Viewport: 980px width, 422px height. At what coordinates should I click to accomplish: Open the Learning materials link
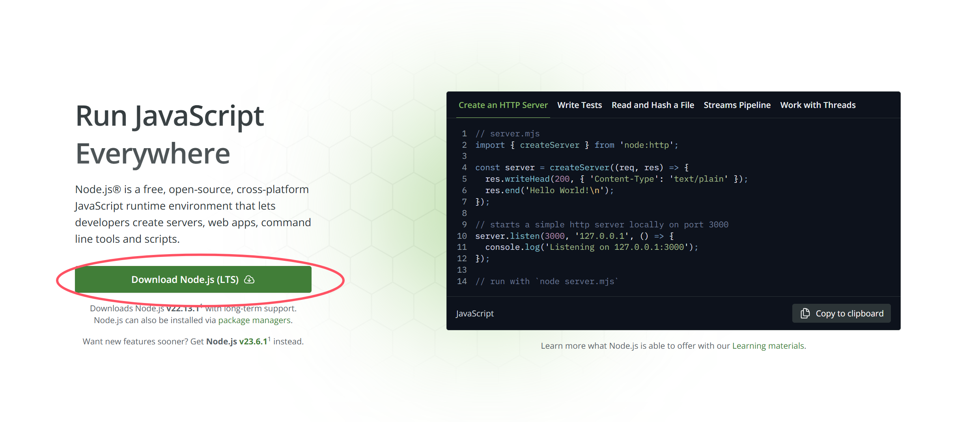(x=768, y=346)
